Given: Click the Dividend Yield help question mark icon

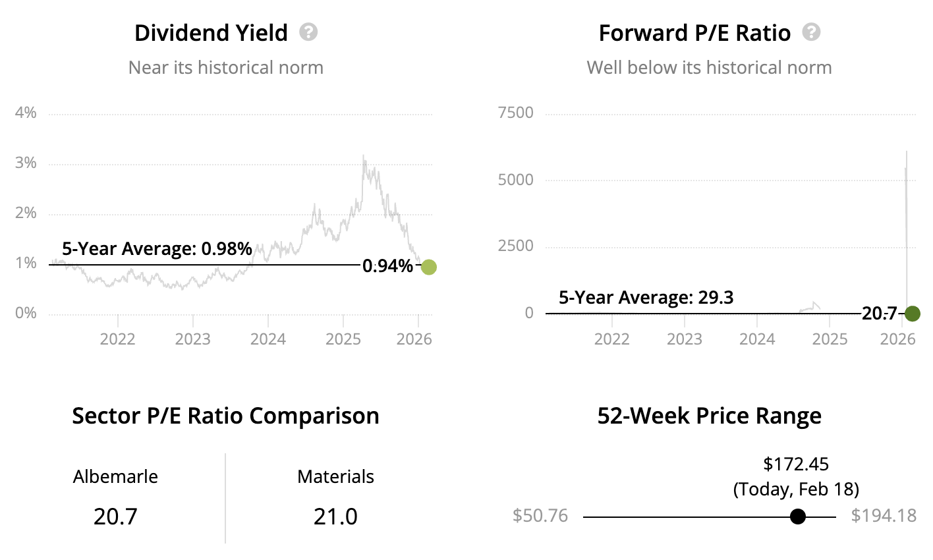Looking at the screenshot, I should pos(308,32).
